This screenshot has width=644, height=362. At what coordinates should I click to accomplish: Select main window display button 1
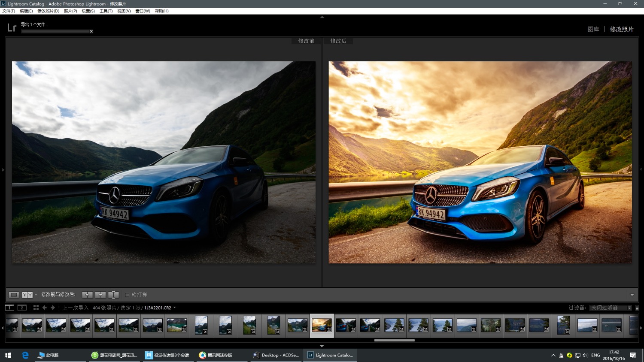9,308
